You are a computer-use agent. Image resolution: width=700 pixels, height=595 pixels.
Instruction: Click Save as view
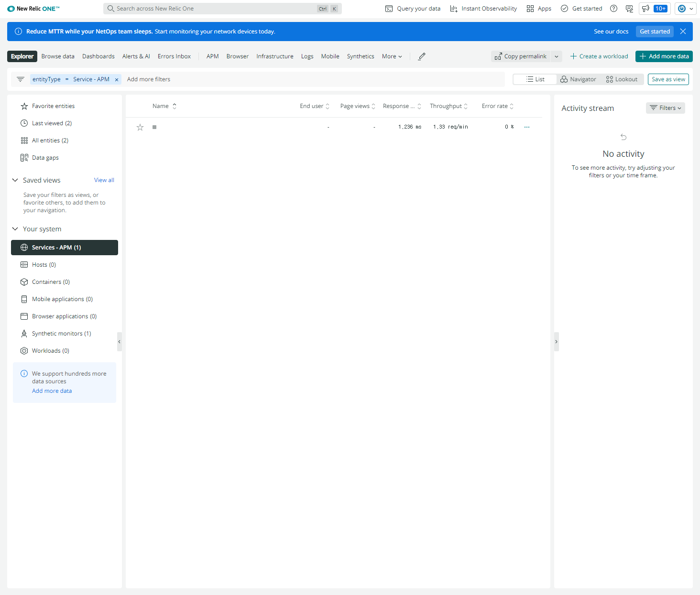click(x=668, y=79)
